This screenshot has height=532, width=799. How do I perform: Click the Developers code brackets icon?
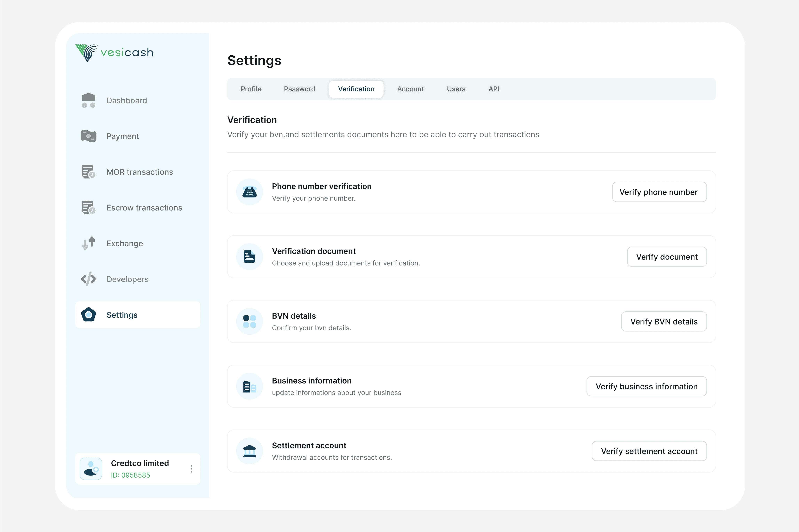pos(88,279)
